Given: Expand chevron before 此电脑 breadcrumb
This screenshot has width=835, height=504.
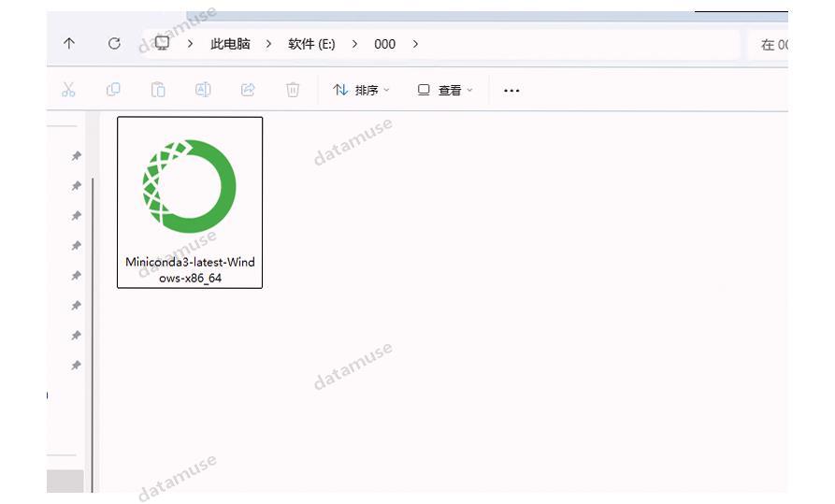Looking at the screenshot, I should point(190,44).
